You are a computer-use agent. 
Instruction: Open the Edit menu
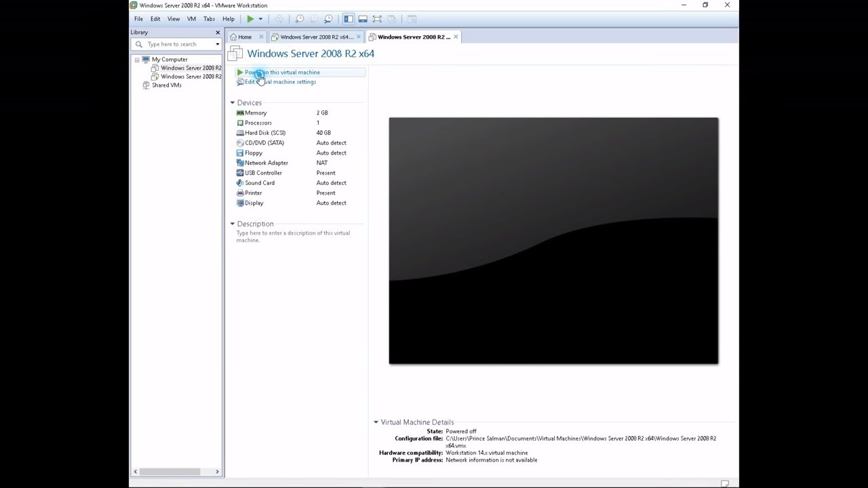tap(155, 19)
